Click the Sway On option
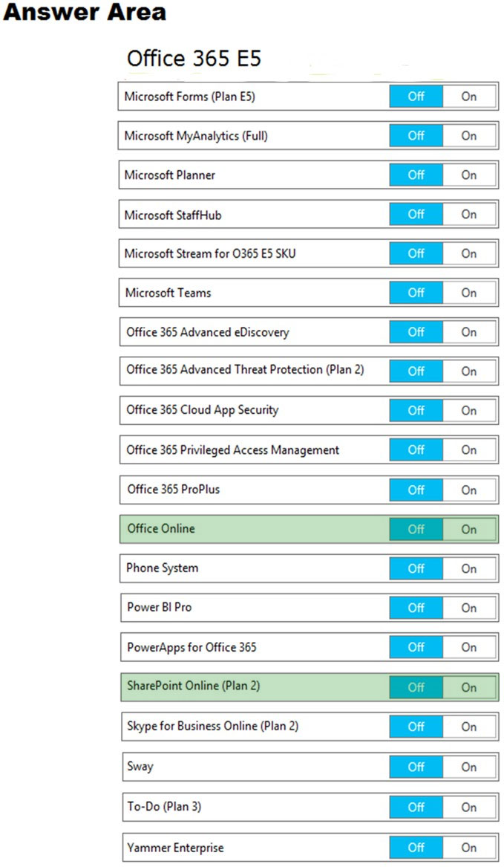Screen dimensions: 504x867 coord(469,767)
